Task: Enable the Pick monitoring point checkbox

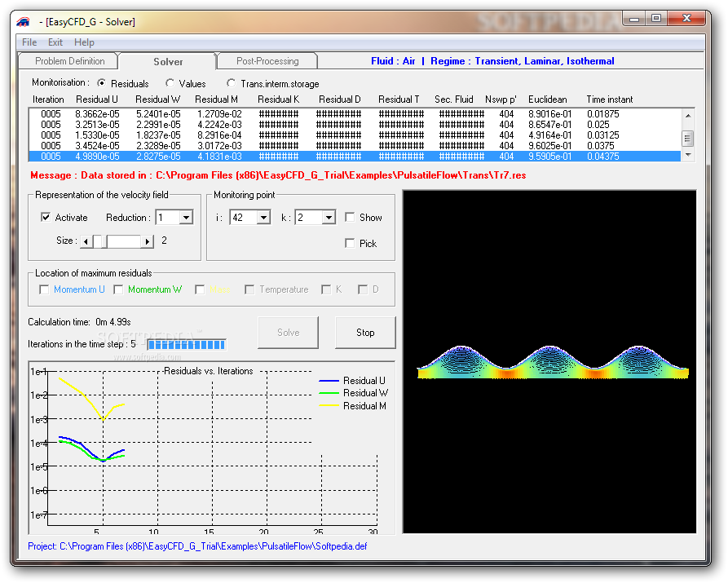Action: click(x=350, y=243)
